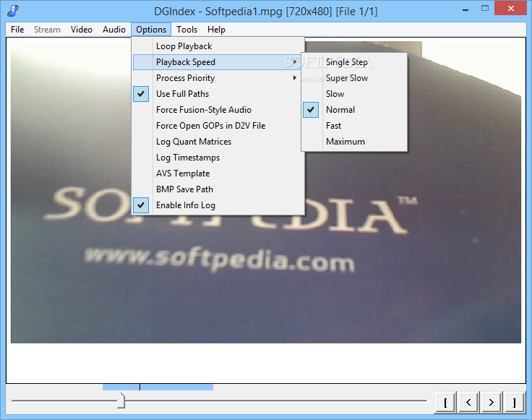
Task: Enable Log Quant Matrices
Action: tap(218, 142)
